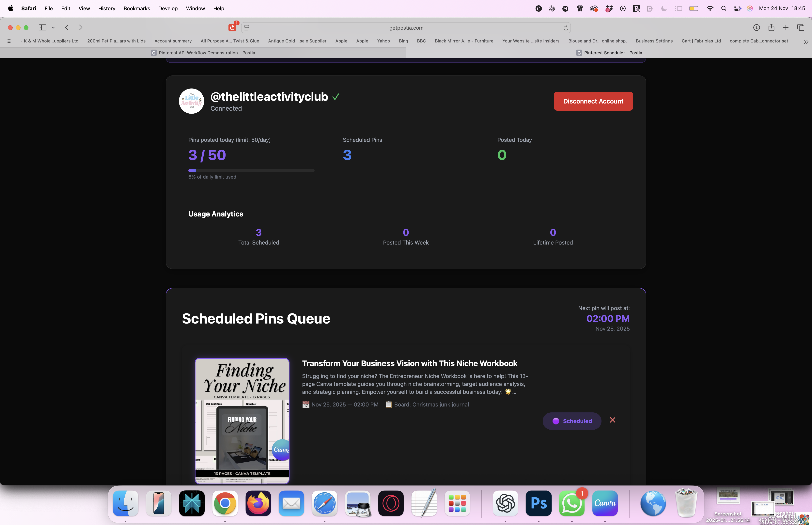Show the tab overview icon

click(x=801, y=28)
